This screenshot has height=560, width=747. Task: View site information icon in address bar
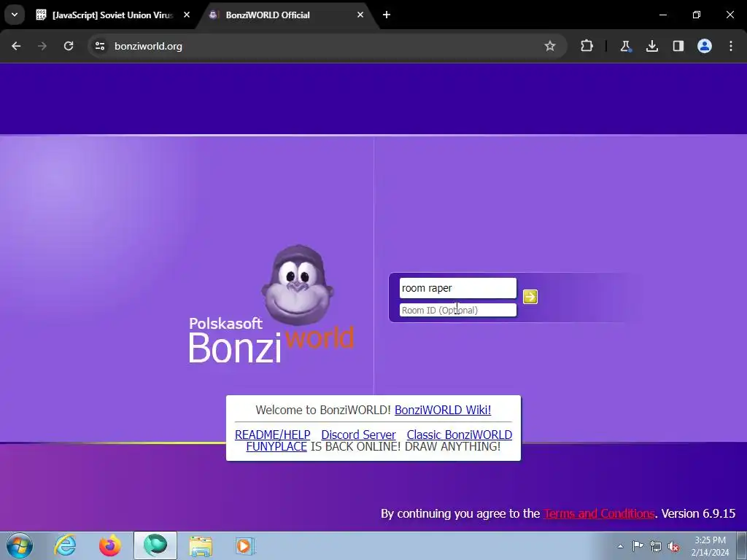(99, 46)
